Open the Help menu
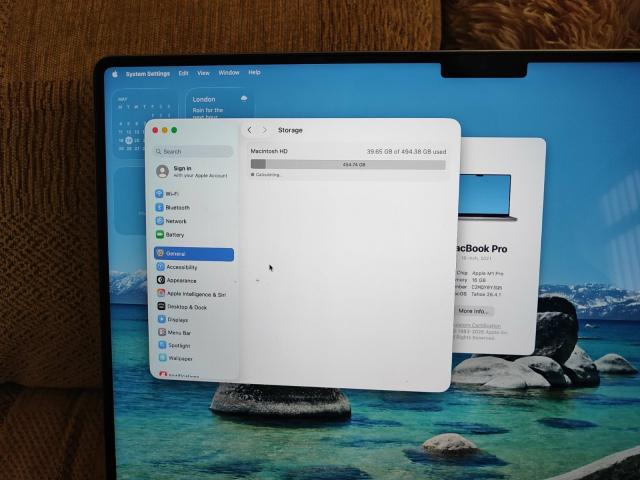640x480 pixels. click(x=254, y=72)
